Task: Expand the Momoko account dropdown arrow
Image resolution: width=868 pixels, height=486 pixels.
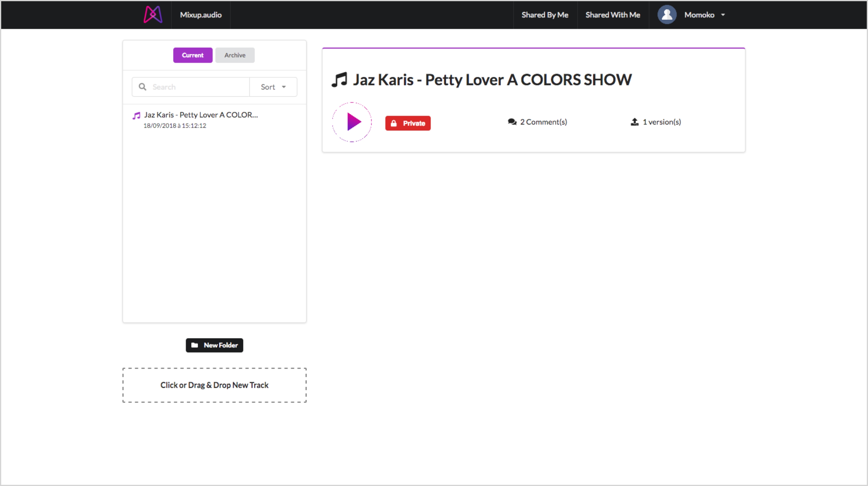Action: [723, 15]
